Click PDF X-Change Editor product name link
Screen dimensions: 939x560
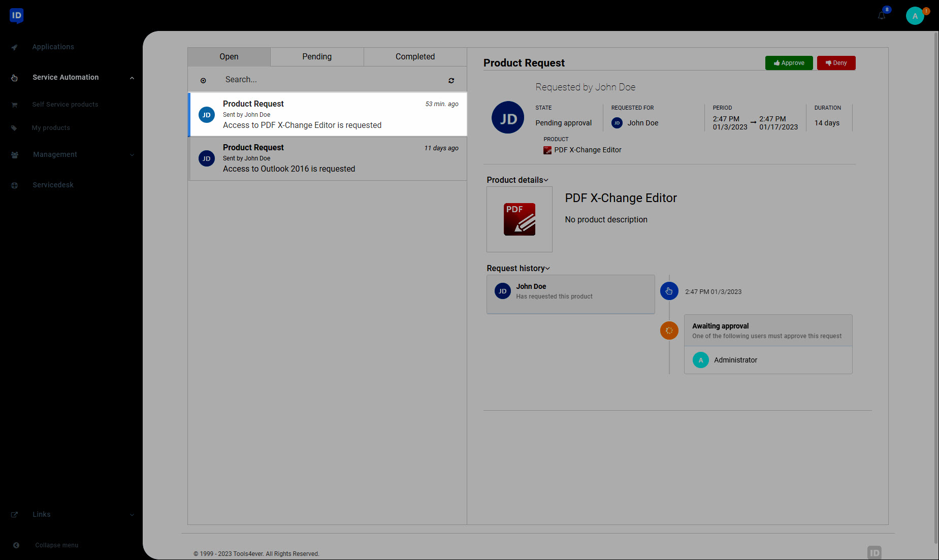click(588, 150)
